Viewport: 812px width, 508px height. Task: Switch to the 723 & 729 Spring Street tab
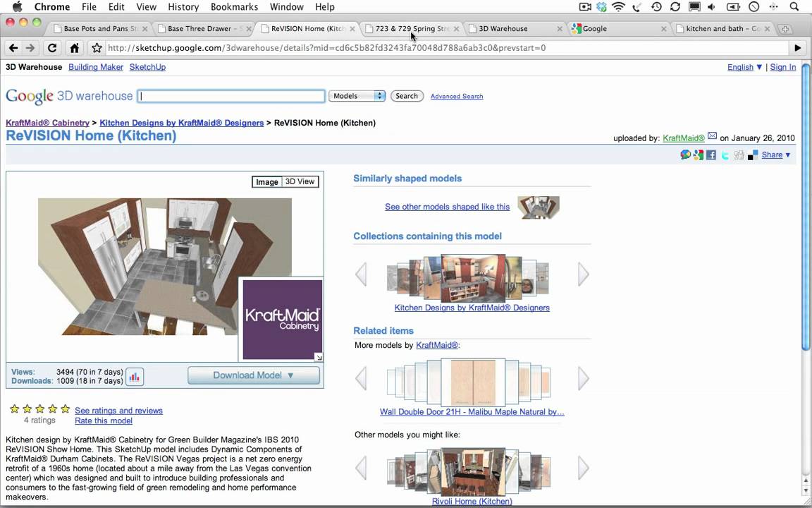[x=412, y=29]
